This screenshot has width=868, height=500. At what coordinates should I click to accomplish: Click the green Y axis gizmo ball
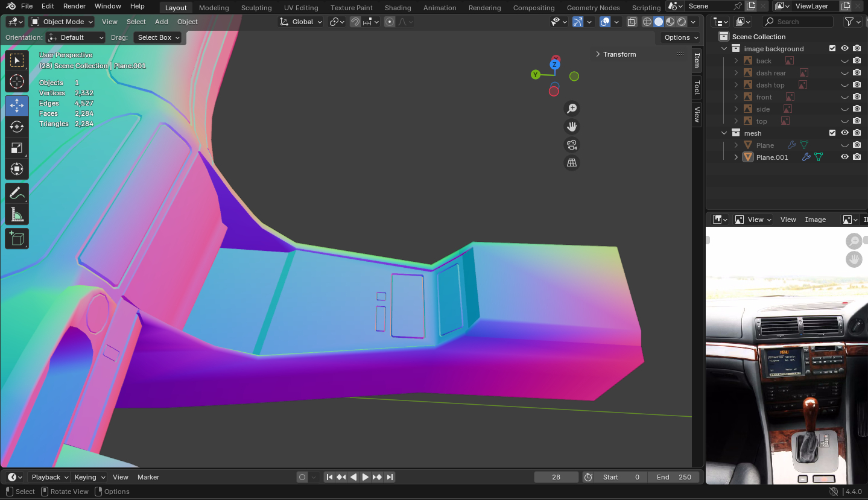[x=536, y=75]
